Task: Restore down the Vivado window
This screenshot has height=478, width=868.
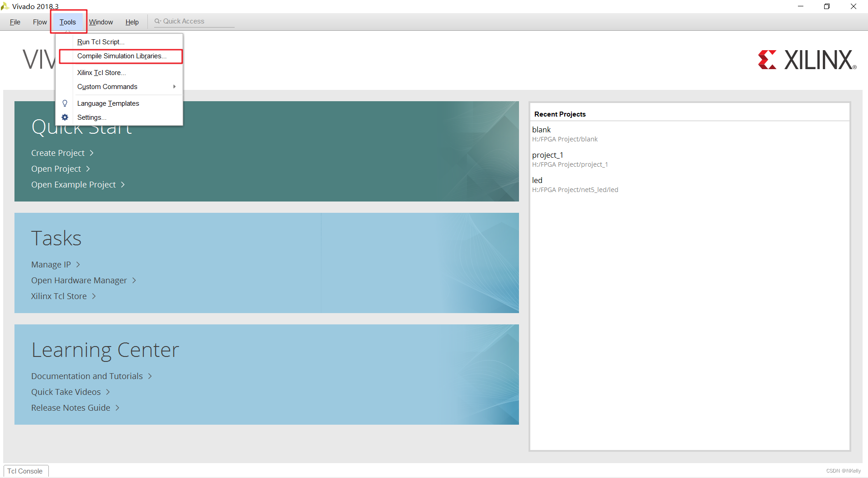Action: pos(827,6)
